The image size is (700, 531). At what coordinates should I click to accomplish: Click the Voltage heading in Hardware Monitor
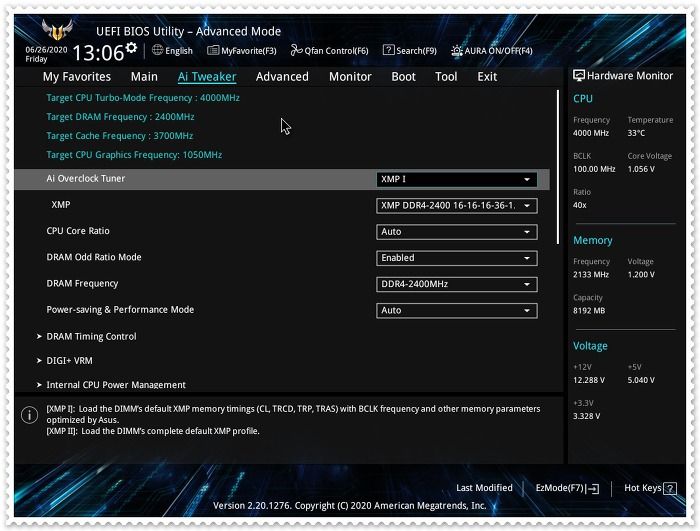click(590, 346)
